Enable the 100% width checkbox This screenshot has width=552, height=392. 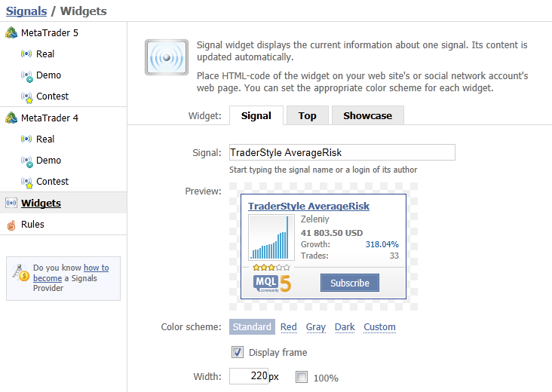click(302, 377)
